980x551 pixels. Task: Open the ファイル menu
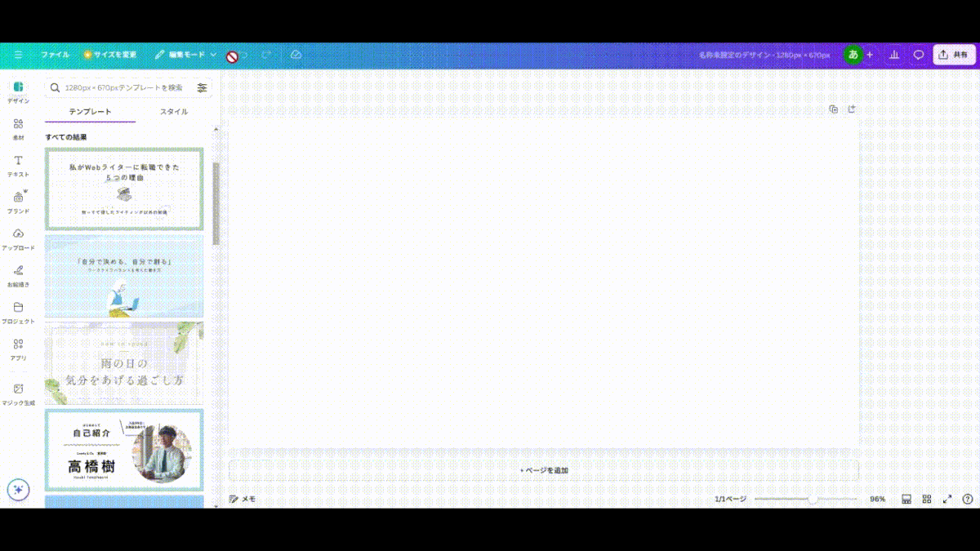coord(55,55)
